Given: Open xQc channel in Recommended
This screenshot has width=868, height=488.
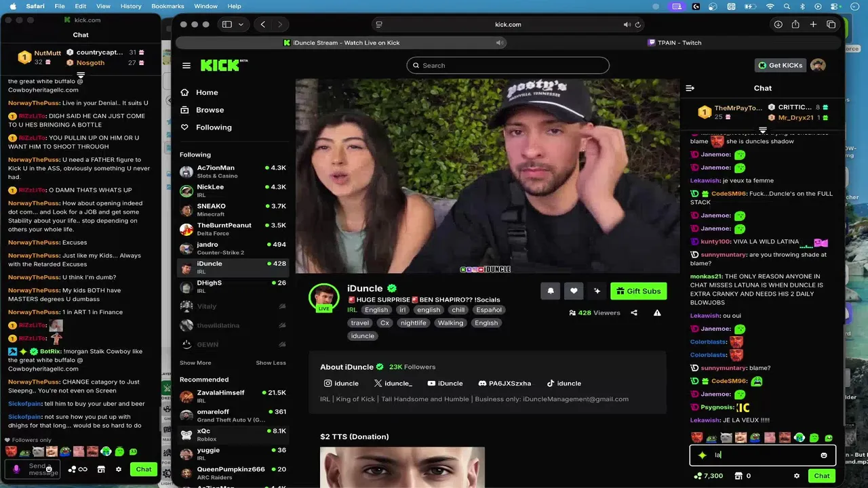Looking at the screenshot, I should tap(233, 435).
